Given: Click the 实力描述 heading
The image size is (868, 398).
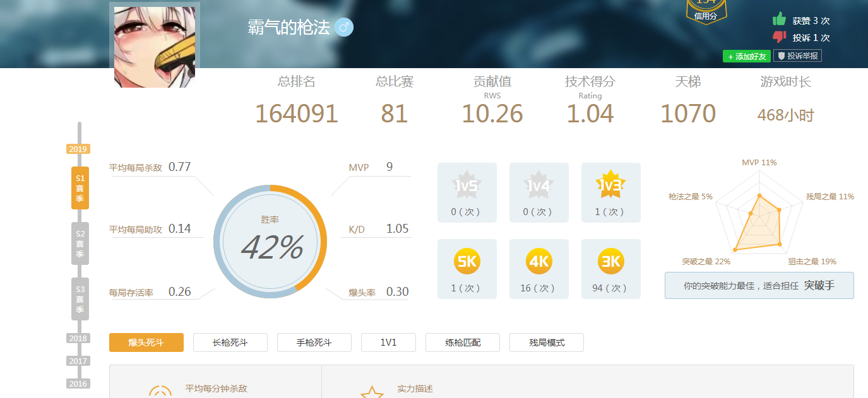Looking at the screenshot, I should [x=415, y=389].
